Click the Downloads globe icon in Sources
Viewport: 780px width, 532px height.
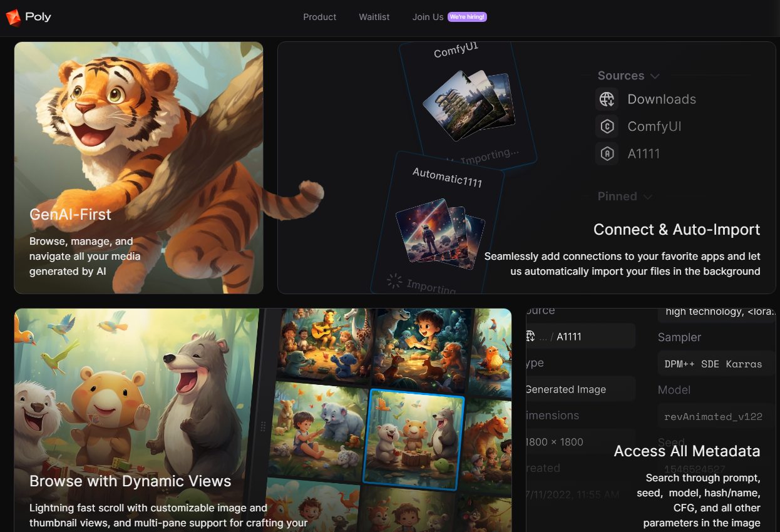pyautogui.click(x=607, y=99)
